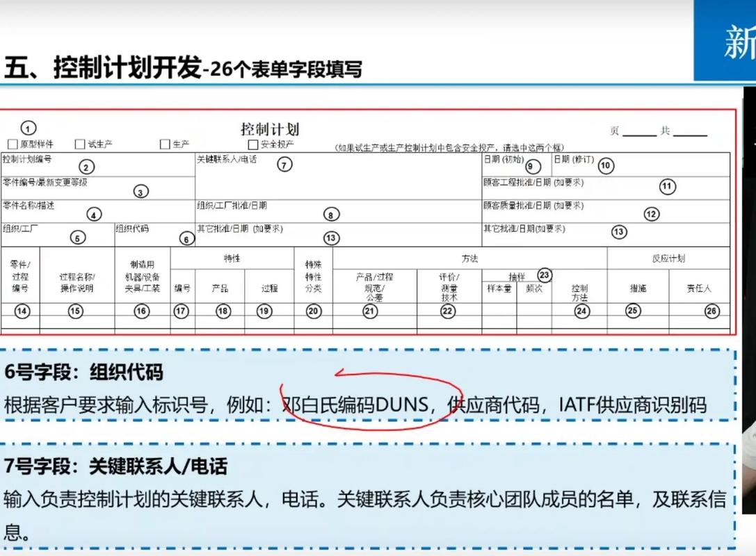Toggle the 安全投产 checkbox

(x=252, y=144)
